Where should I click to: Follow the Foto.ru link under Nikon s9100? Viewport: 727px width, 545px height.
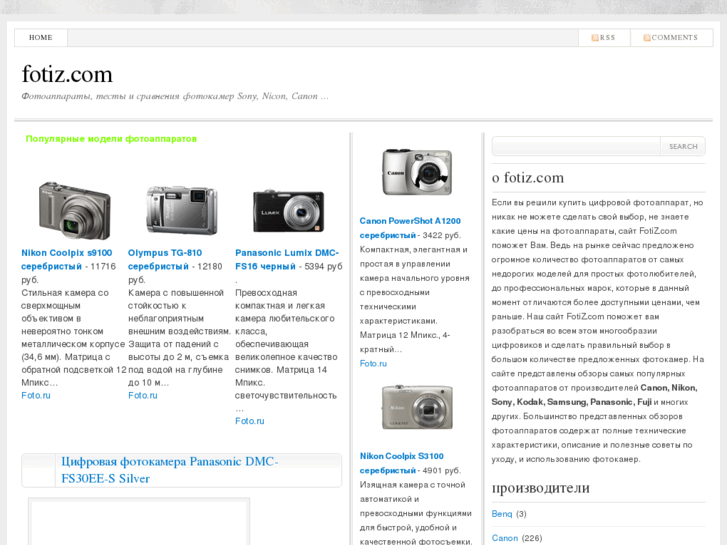coord(36,395)
